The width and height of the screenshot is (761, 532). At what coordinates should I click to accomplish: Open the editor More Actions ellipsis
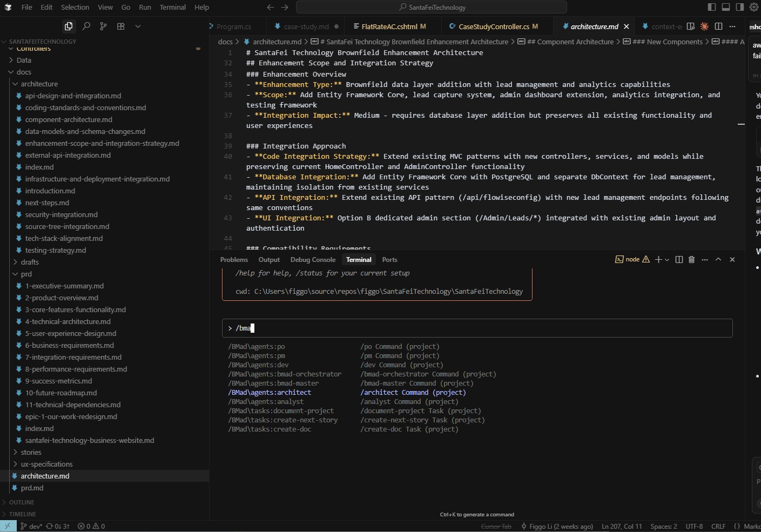732,26
